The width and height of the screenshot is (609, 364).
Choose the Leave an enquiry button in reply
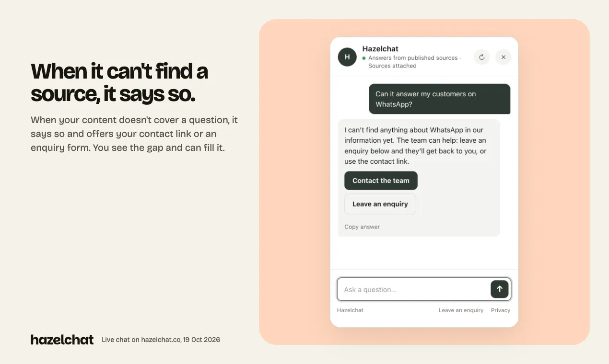pyautogui.click(x=380, y=204)
